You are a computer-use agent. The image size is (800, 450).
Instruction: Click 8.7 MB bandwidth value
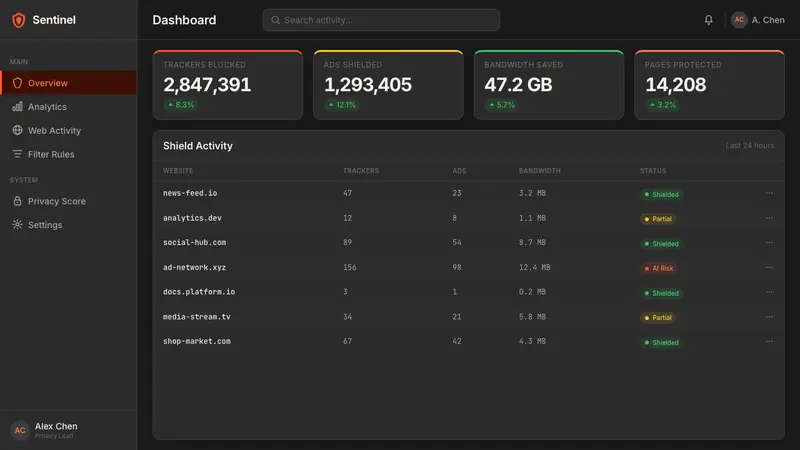[532, 242]
